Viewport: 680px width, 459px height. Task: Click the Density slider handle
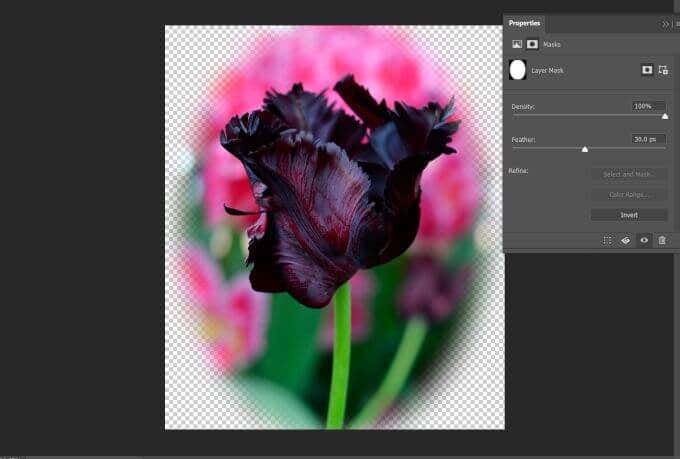(x=665, y=116)
